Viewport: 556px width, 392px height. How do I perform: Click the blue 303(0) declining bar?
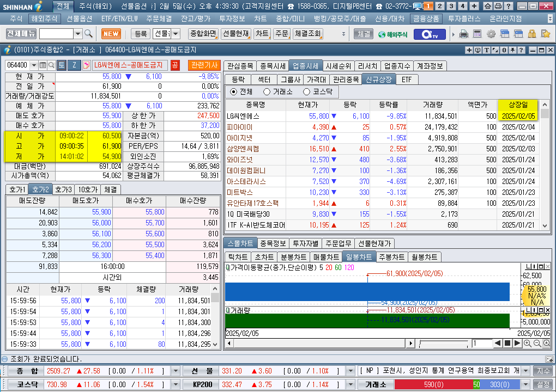(x=500, y=384)
